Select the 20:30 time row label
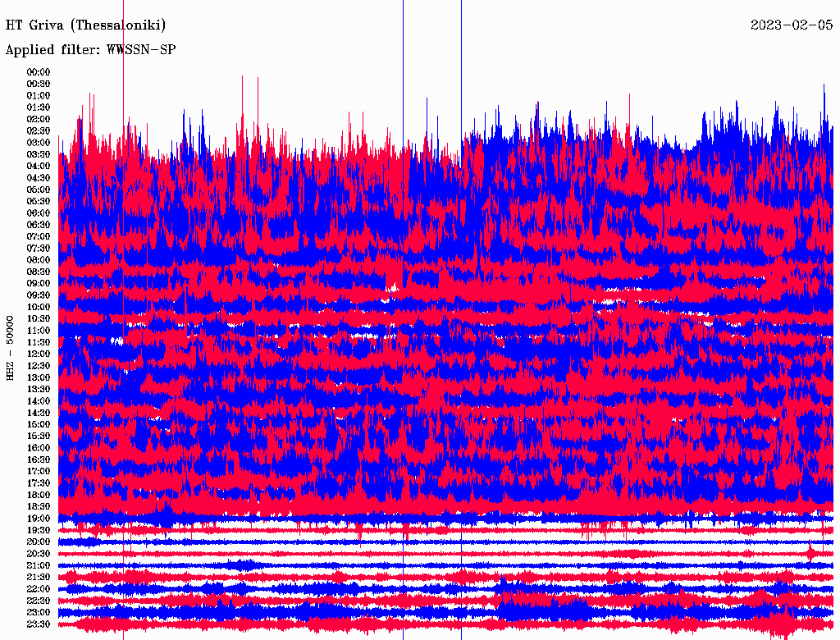 [x=39, y=554]
